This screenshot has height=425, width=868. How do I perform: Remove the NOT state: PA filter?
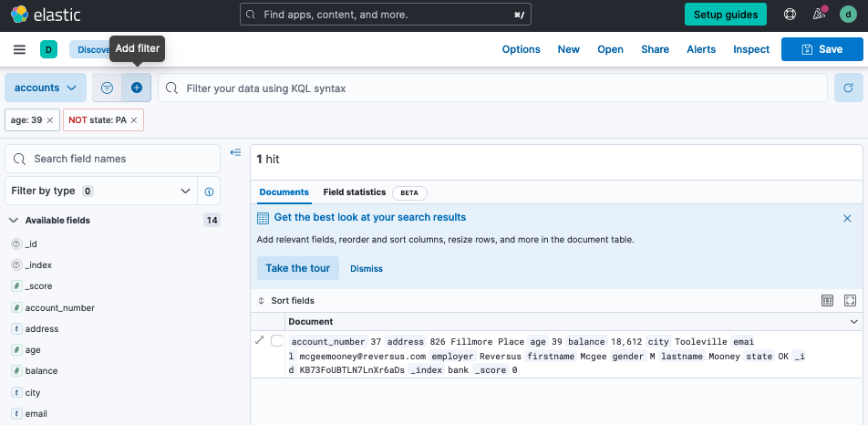point(134,120)
